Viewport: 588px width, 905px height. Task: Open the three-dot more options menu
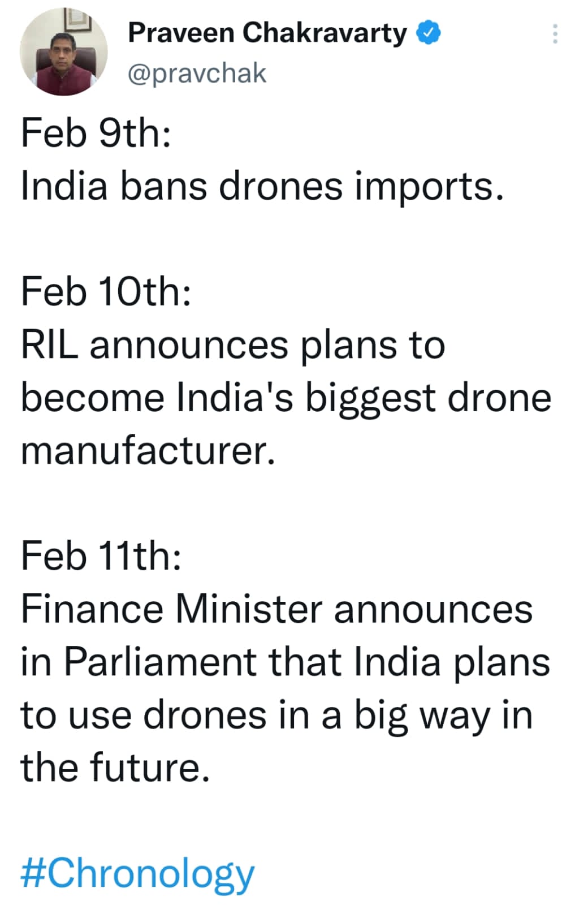(x=555, y=34)
